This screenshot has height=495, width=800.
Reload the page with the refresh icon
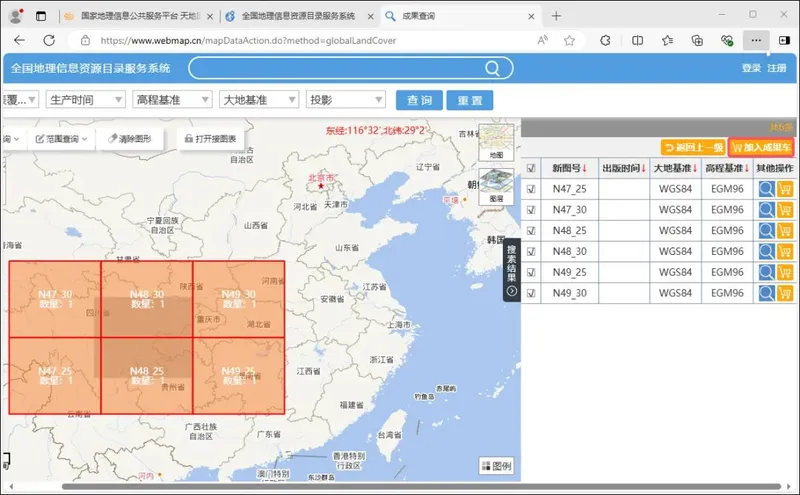pyautogui.click(x=49, y=40)
